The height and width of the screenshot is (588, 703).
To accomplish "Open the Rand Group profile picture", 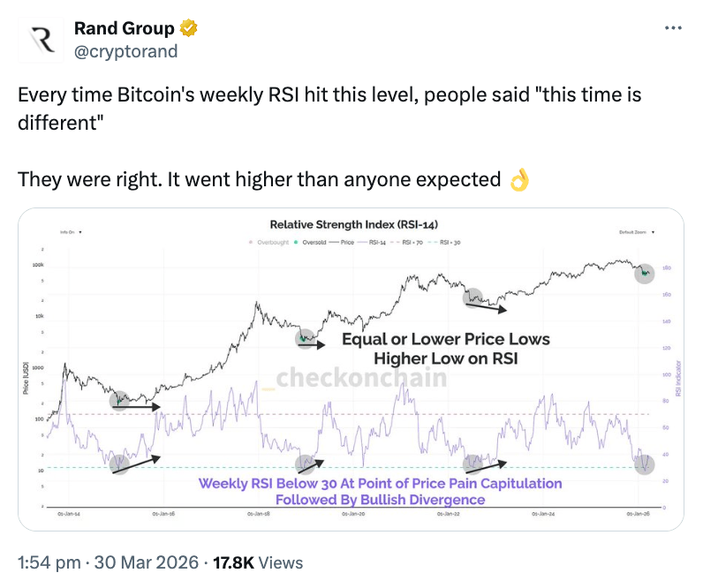I will coord(41,40).
